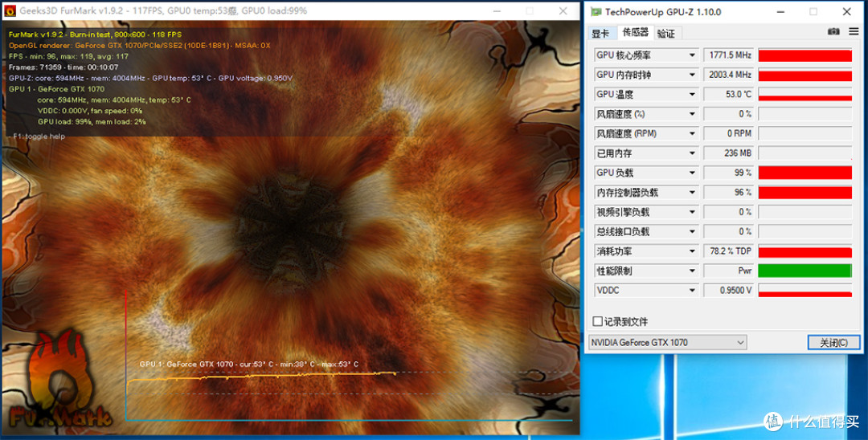Open the GPU 温度 sensor dropdown
Image resolution: width=868 pixels, height=440 pixels.
point(692,95)
